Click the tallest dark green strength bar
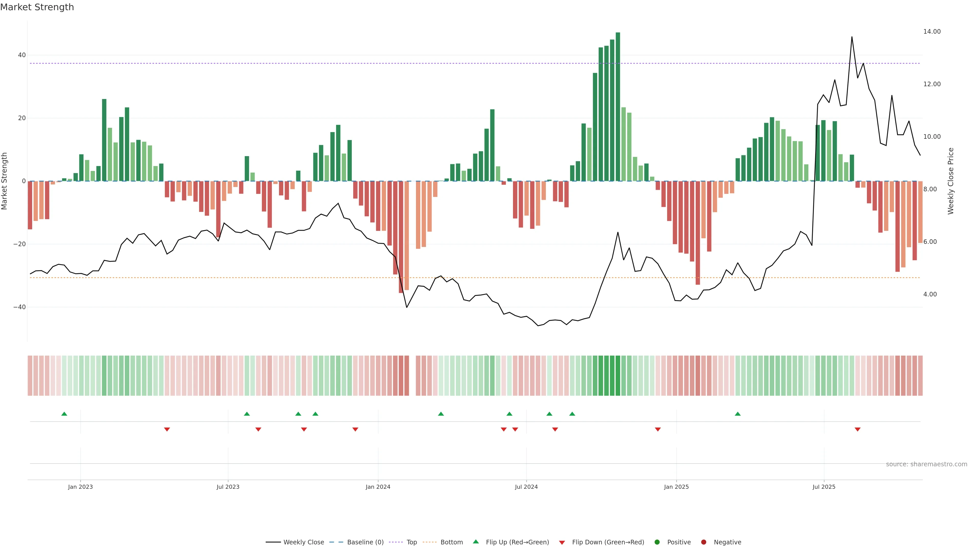Screen dimensions: 980x551 (x=618, y=106)
